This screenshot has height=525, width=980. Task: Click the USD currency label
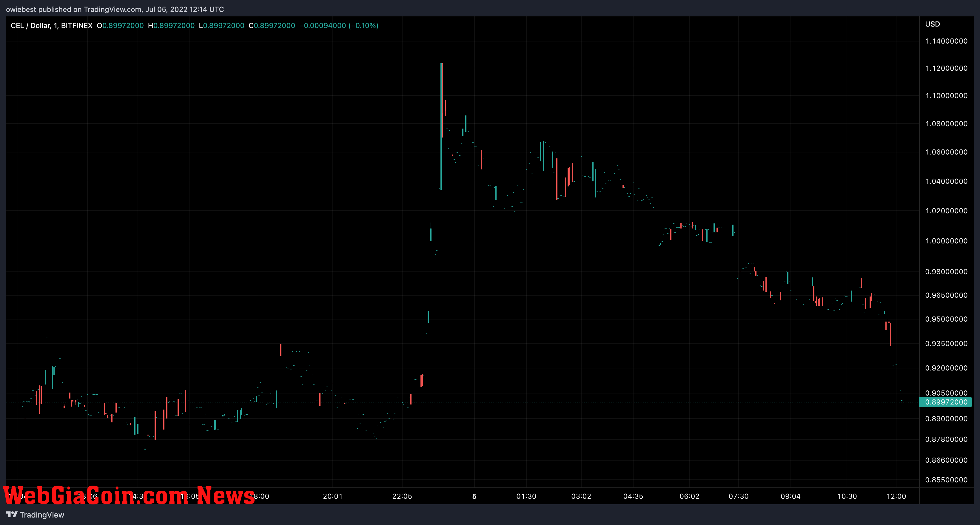[x=933, y=24]
